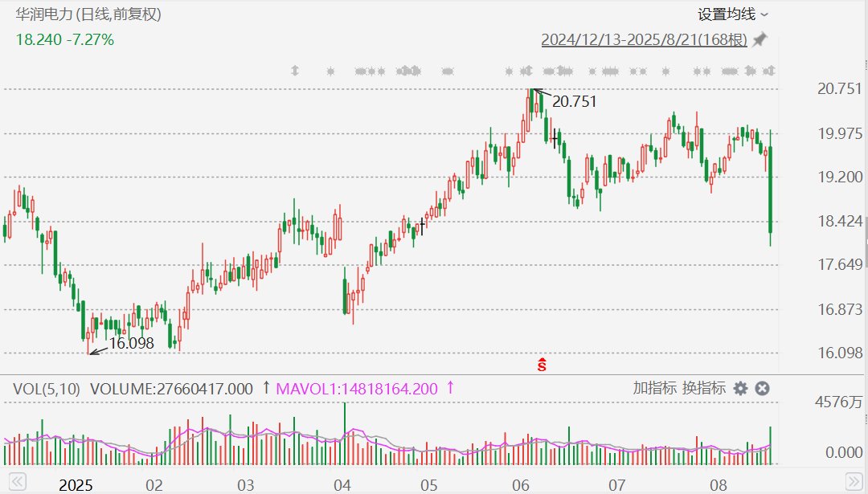Image resolution: width=868 pixels, height=494 pixels.
Task: Click the 加指标 button
Action: pyautogui.click(x=655, y=389)
